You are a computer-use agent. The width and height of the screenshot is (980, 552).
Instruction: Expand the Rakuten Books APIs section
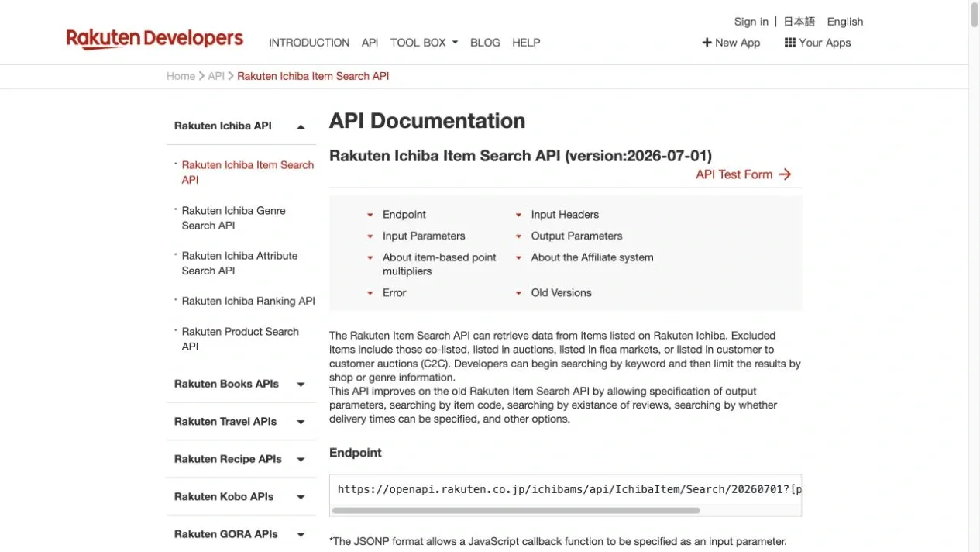pyautogui.click(x=301, y=385)
